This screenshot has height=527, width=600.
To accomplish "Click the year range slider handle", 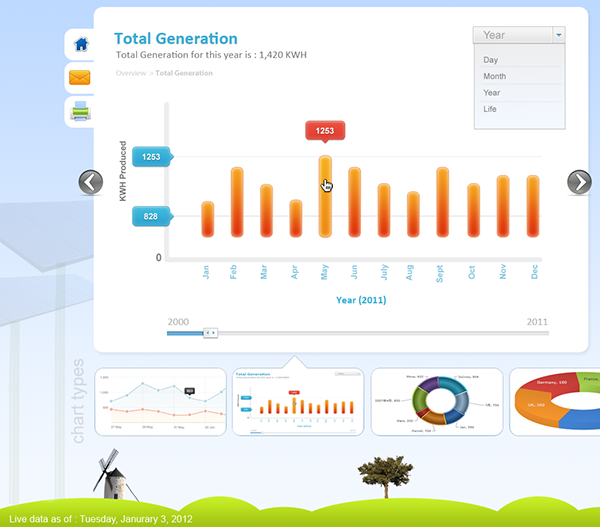I will (210, 332).
